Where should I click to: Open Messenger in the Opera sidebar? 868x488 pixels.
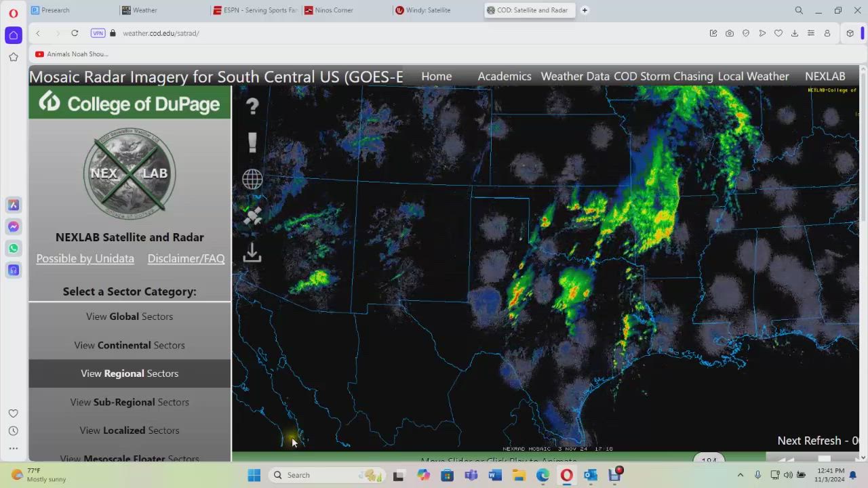pos(13,227)
